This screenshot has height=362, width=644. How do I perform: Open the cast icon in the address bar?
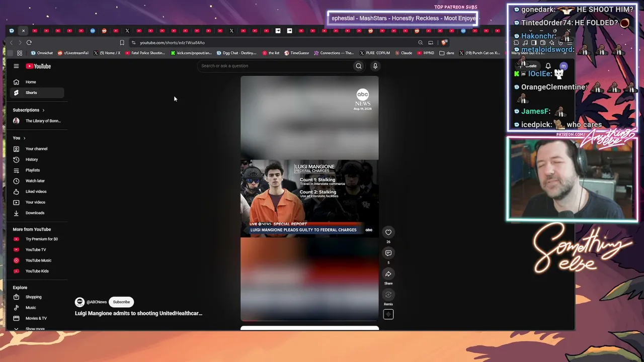point(431,43)
